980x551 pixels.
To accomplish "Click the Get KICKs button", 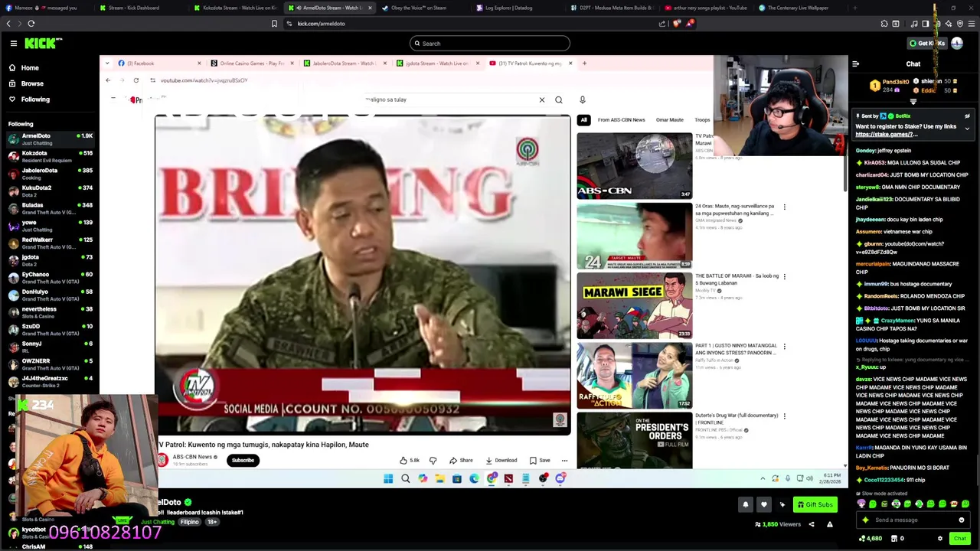I will 926,44.
